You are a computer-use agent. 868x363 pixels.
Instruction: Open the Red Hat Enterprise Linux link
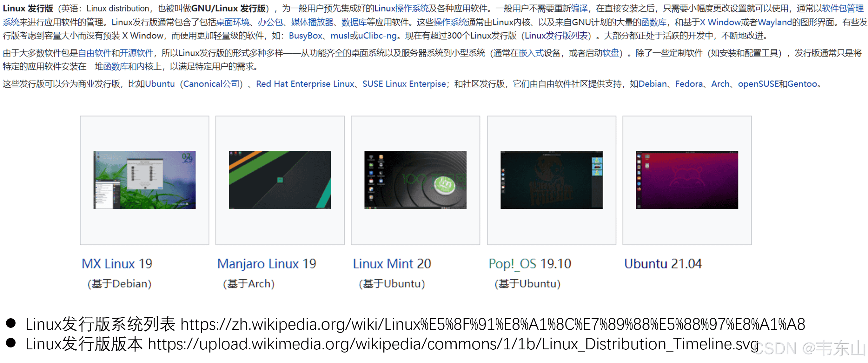coord(304,83)
